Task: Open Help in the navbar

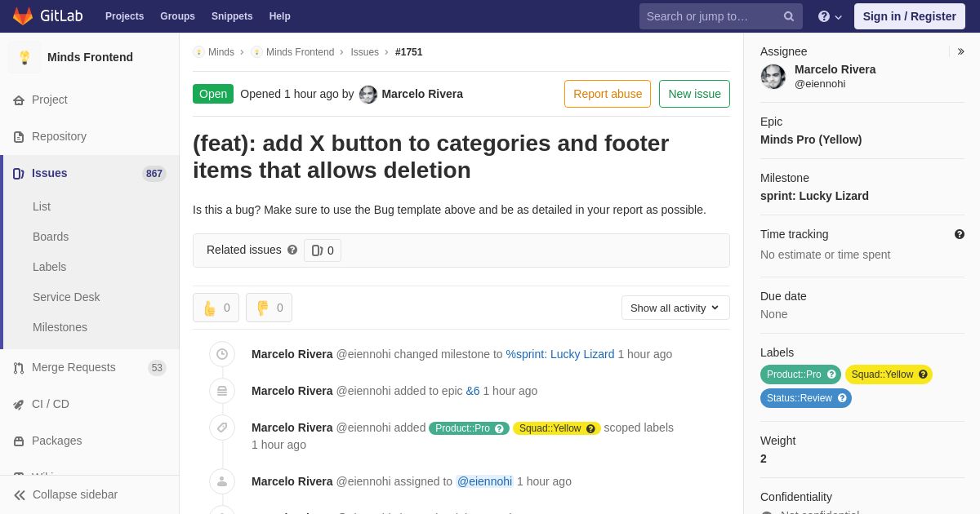Action: (280, 16)
